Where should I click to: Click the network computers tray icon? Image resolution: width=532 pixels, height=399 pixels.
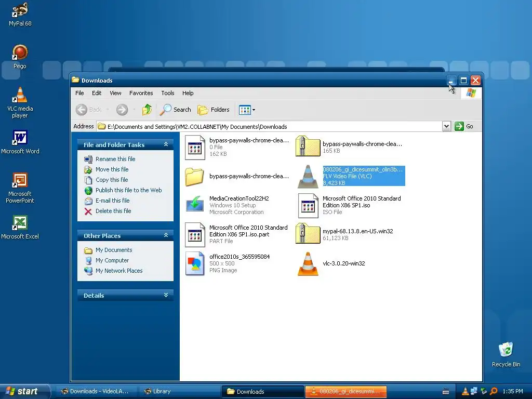tap(474, 391)
